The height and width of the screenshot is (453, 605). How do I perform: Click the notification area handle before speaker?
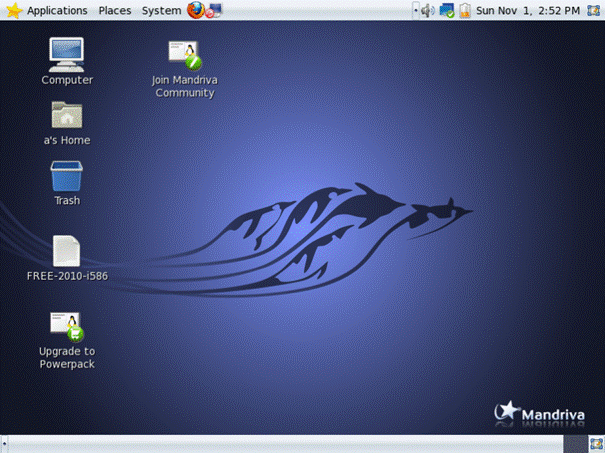(x=416, y=10)
